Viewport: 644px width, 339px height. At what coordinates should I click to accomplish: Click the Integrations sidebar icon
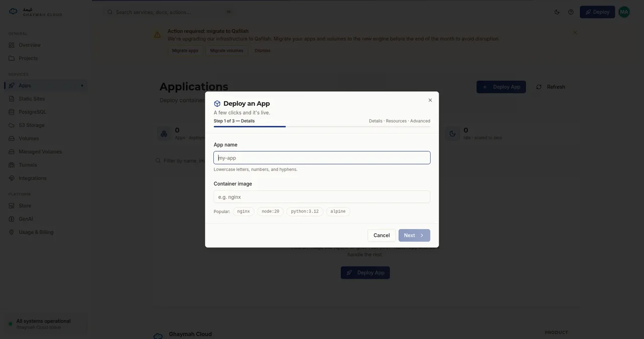click(x=12, y=178)
